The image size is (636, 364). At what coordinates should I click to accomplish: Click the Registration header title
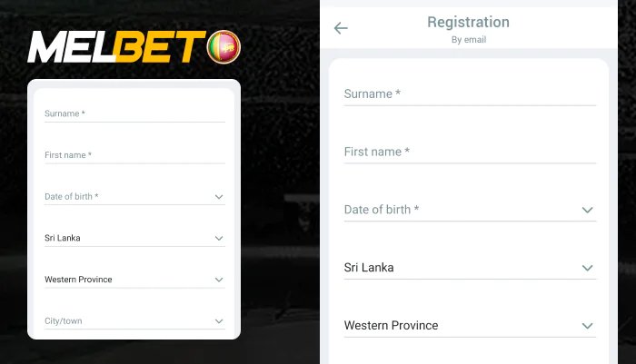pos(468,23)
